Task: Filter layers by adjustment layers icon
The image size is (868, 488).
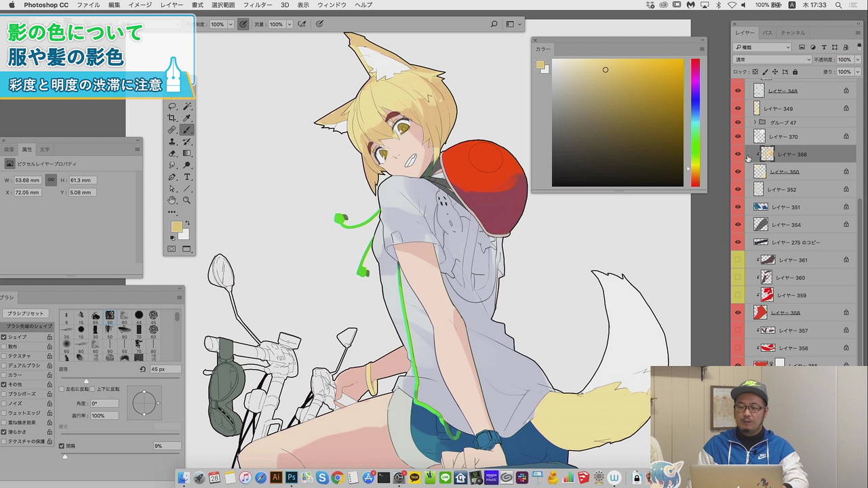Action: 813,47
